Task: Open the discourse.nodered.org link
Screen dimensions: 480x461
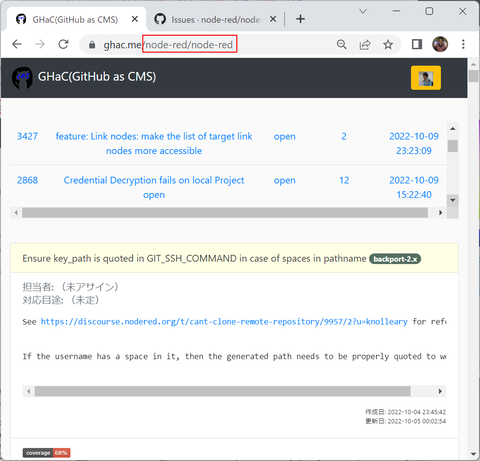Action: 224,322
